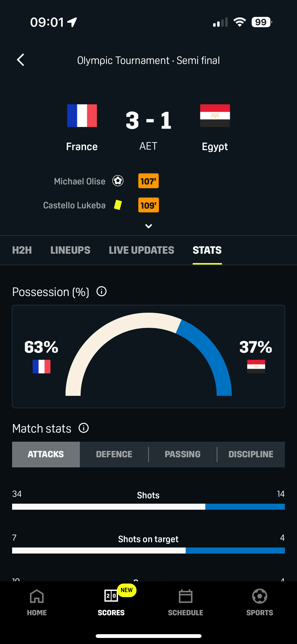Viewport: 297px width, 644px height.
Task: Tap the Sports ball icon
Action: pyautogui.click(x=259, y=597)
